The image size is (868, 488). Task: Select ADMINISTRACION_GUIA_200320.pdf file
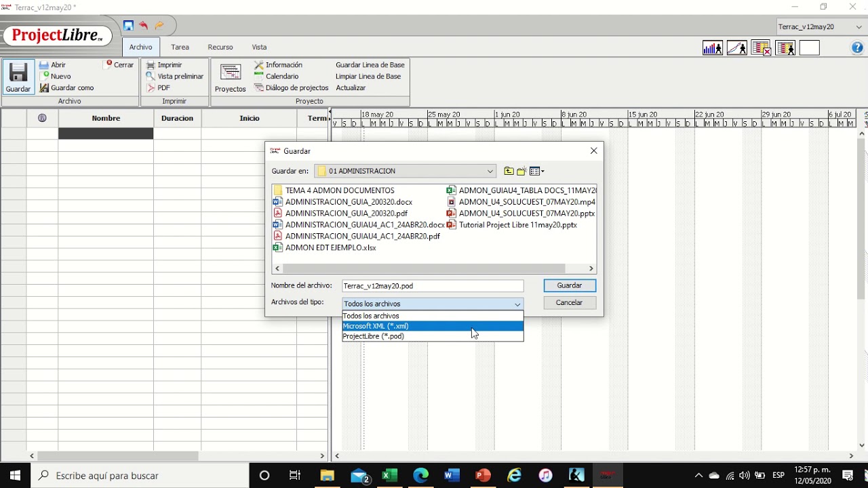(340, 213)
